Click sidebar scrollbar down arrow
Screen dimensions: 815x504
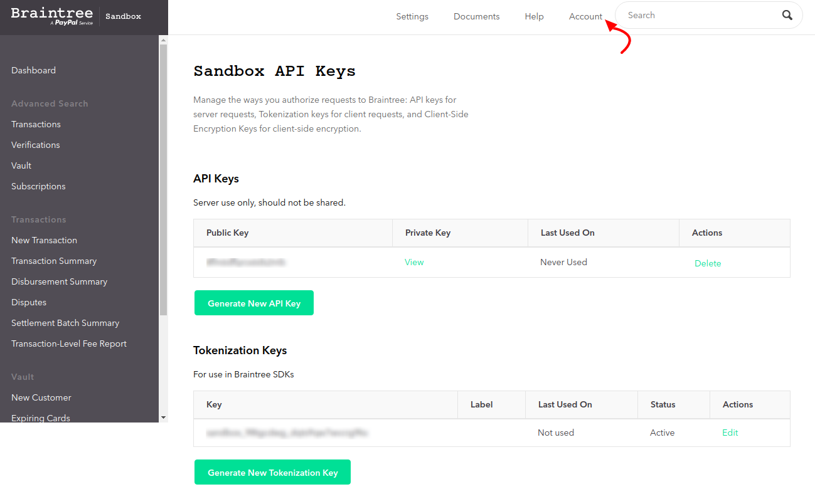(x=163, y=417)
